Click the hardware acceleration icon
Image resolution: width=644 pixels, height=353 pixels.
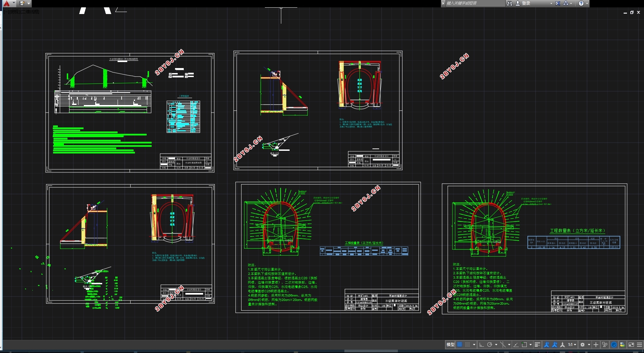(x=622, y=345)
